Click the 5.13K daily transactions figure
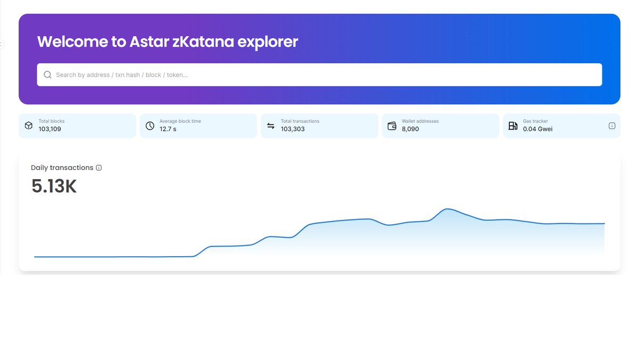638x364 pixels. point(54,187)
